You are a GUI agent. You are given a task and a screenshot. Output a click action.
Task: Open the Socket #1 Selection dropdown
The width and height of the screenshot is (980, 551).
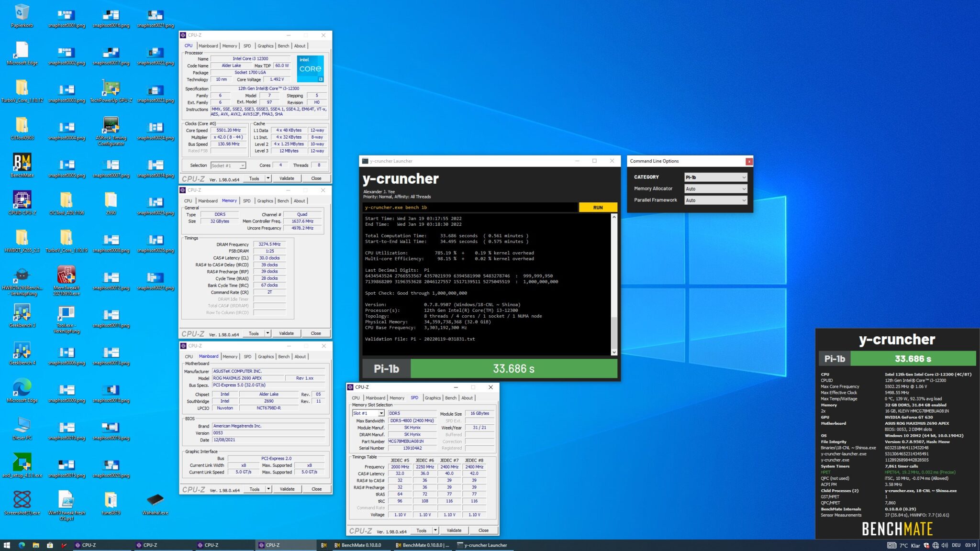click(x=228, y=165)
